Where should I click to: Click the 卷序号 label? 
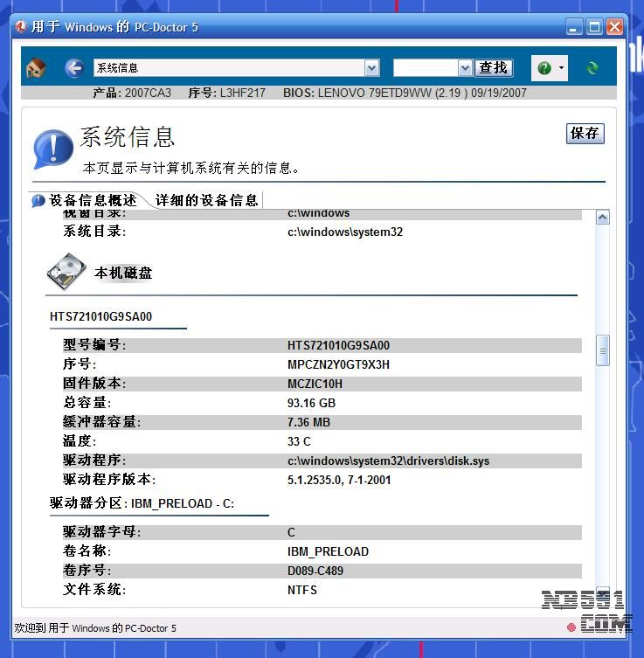[x=87, y=571]
